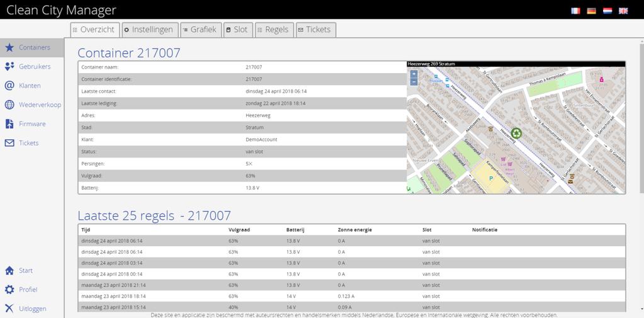The image size is (644, 318).
Task: Click the 0.09 A zonne energie cell
Action: tap(344, 307)
